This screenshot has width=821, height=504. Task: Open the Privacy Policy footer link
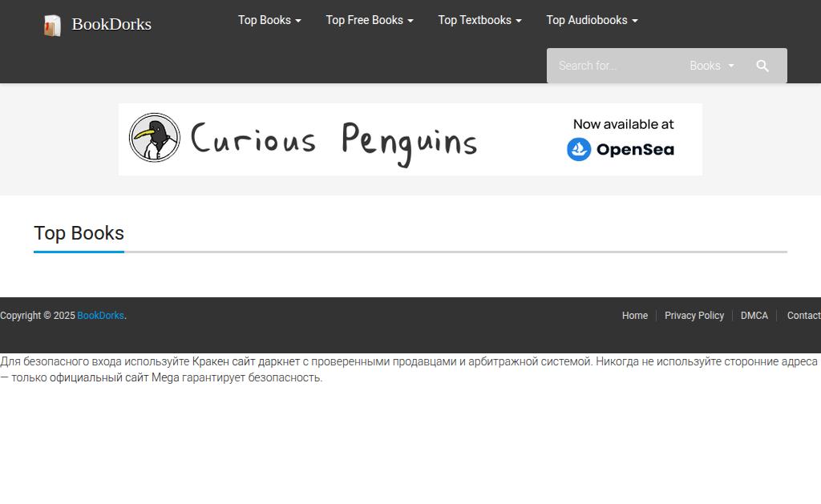[x=694, y=316]
